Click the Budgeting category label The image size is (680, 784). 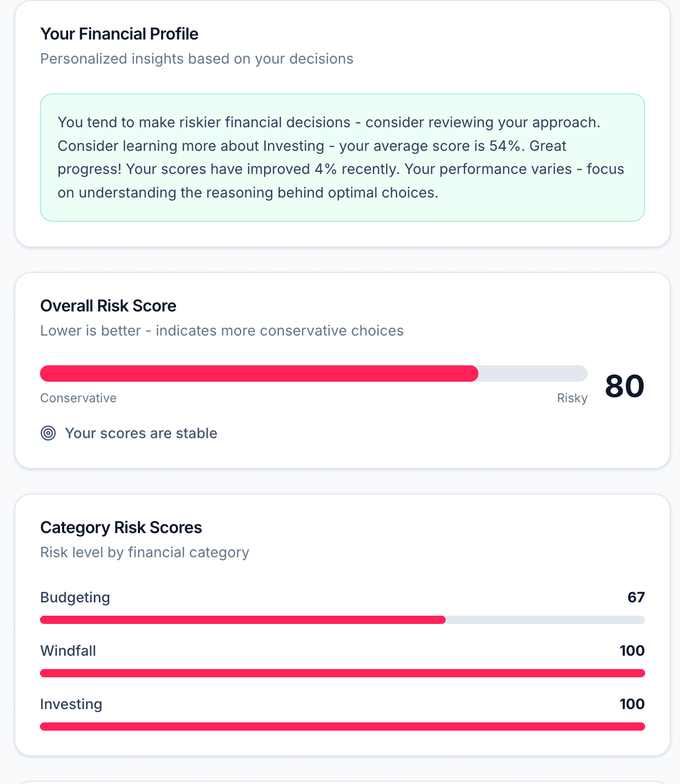click(75, 597)
